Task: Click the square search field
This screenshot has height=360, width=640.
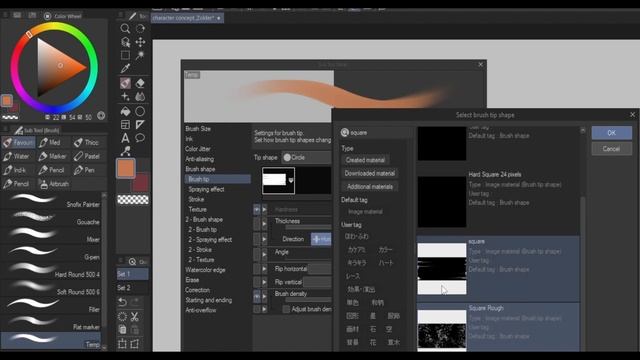Action: (x=376, y=133)
